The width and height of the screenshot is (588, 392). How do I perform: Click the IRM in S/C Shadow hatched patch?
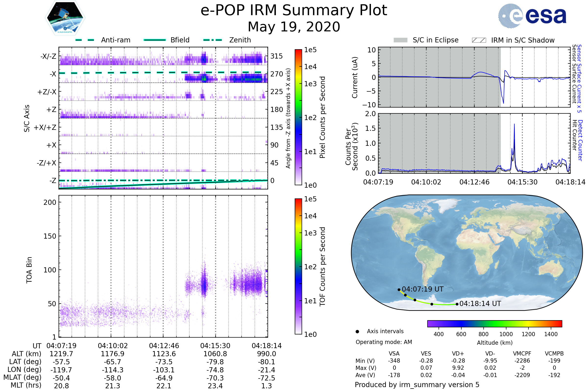[x=479, y=40]
